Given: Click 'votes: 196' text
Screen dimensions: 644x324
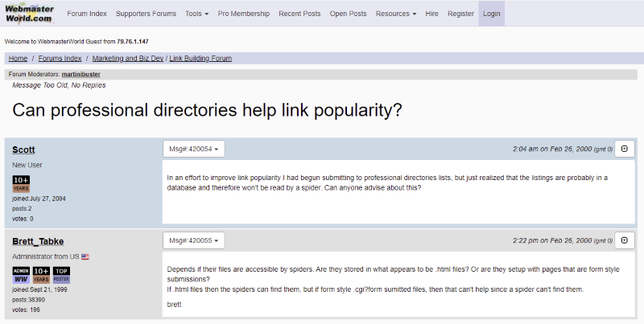Looking at the screenshot, I should coord(26,310).
